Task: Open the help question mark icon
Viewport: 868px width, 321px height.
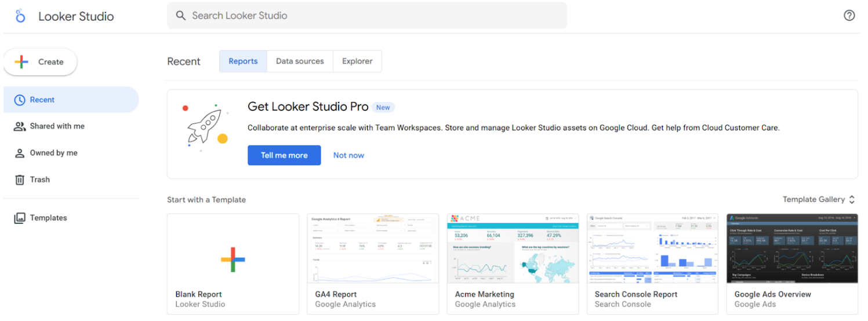Action: pyautogui.click(x=849, y=16)
